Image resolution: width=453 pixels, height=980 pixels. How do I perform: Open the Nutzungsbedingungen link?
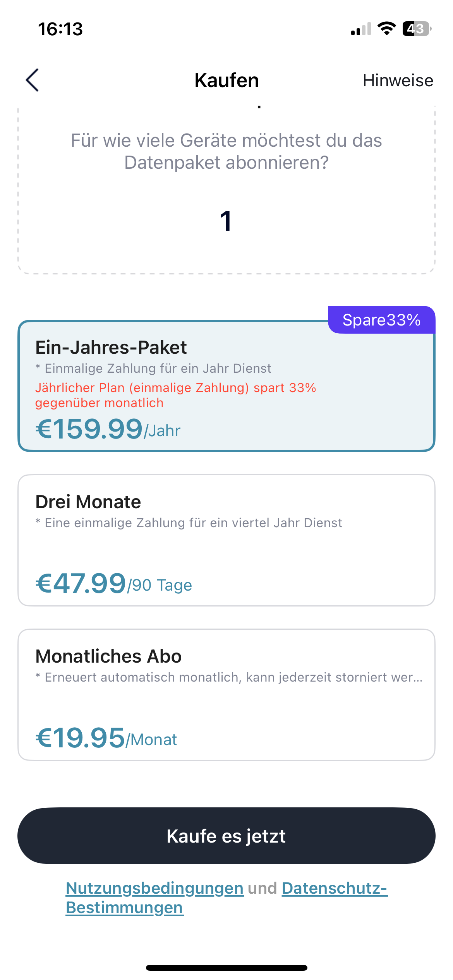point(154,888)
